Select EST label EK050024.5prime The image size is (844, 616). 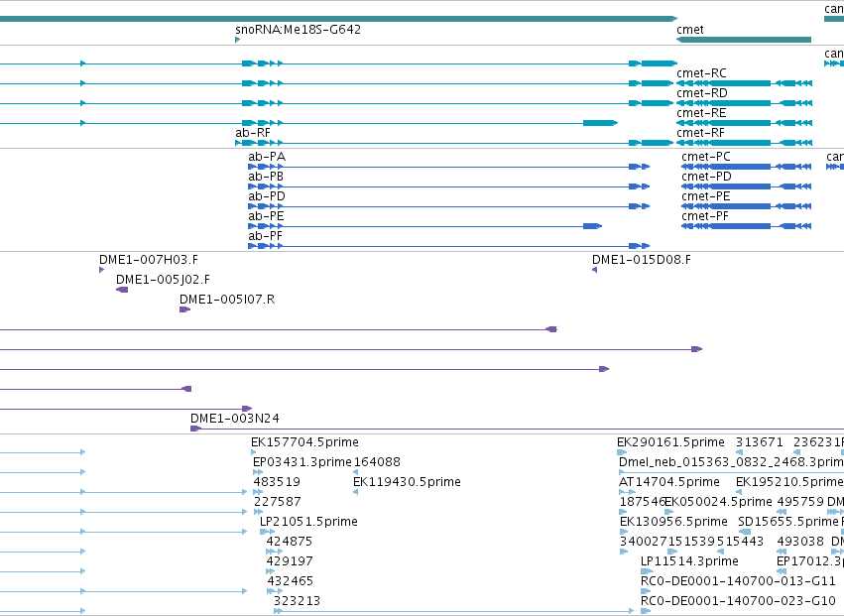719,502
